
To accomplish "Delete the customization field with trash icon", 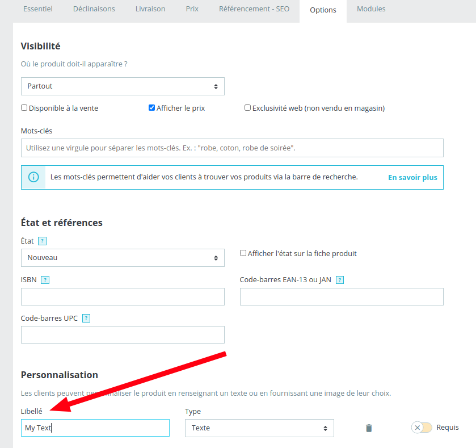I will [369, 428].
